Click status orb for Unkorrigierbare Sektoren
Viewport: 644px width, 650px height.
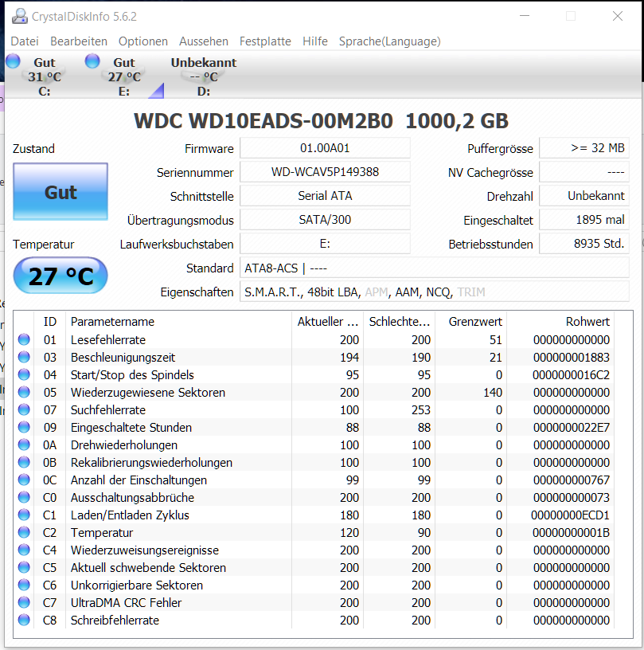click(24, 585)
